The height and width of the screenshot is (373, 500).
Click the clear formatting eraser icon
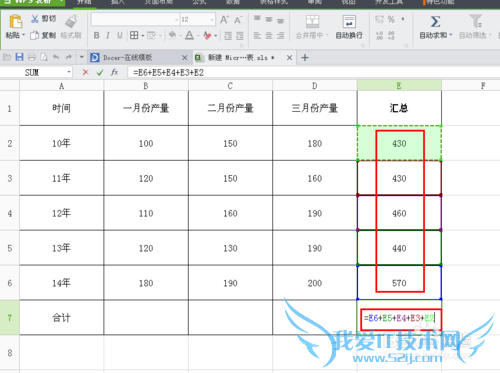[x=207, y=35]
